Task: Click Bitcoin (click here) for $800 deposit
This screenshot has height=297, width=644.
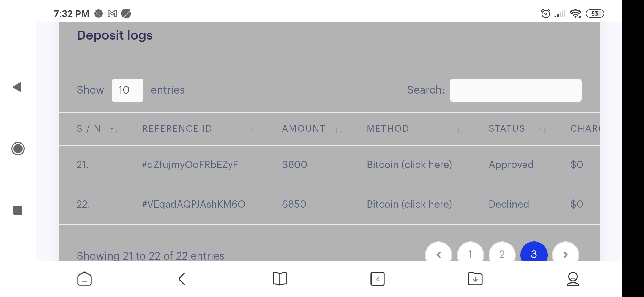Action: click(409, 165)
